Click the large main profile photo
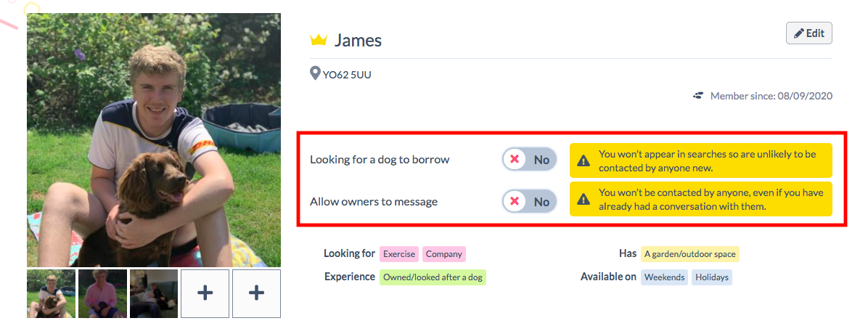The width and height of the screenshot is (868, 334). [154, 140]
